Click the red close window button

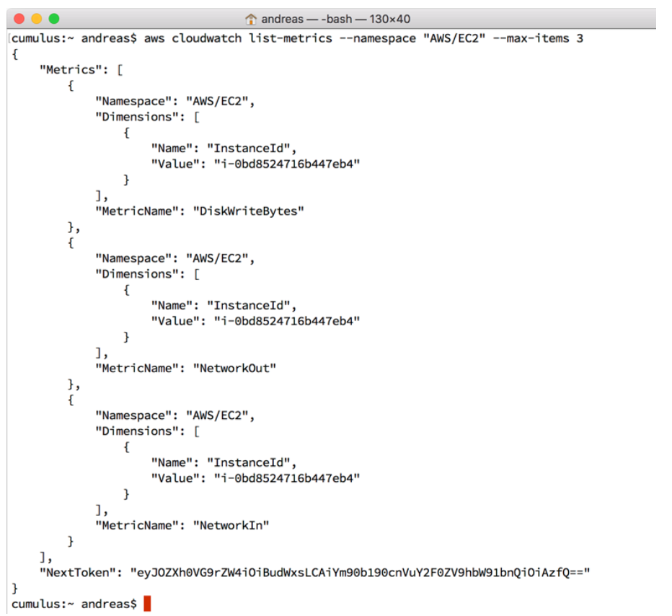19,19
